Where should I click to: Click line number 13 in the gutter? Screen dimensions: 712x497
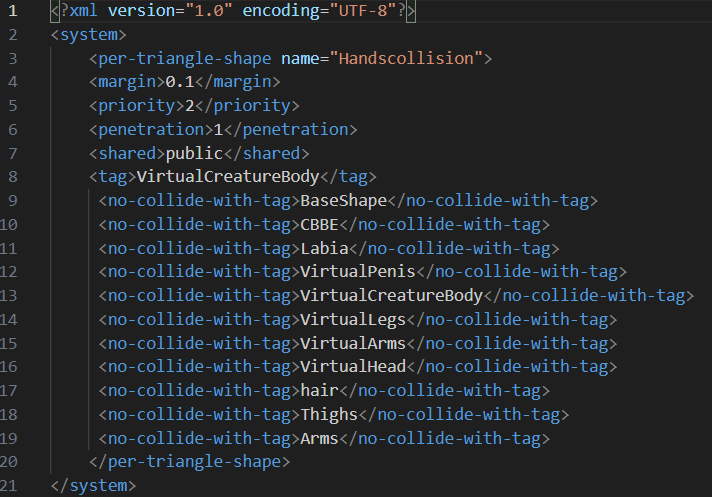[x=8, y=295]
